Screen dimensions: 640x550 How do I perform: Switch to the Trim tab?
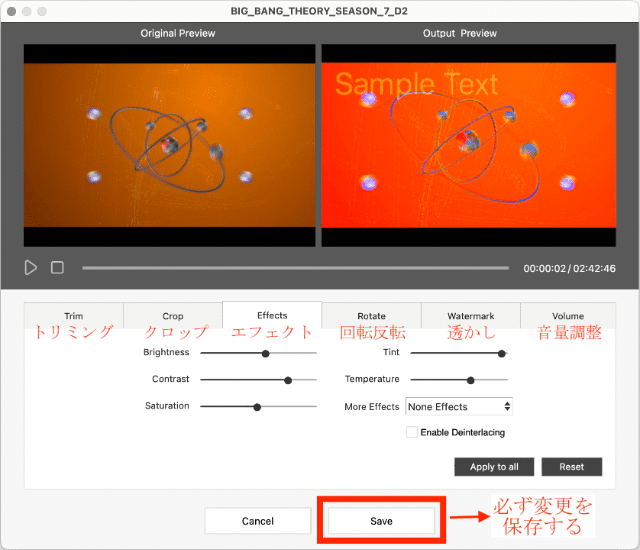coord(73,316)
